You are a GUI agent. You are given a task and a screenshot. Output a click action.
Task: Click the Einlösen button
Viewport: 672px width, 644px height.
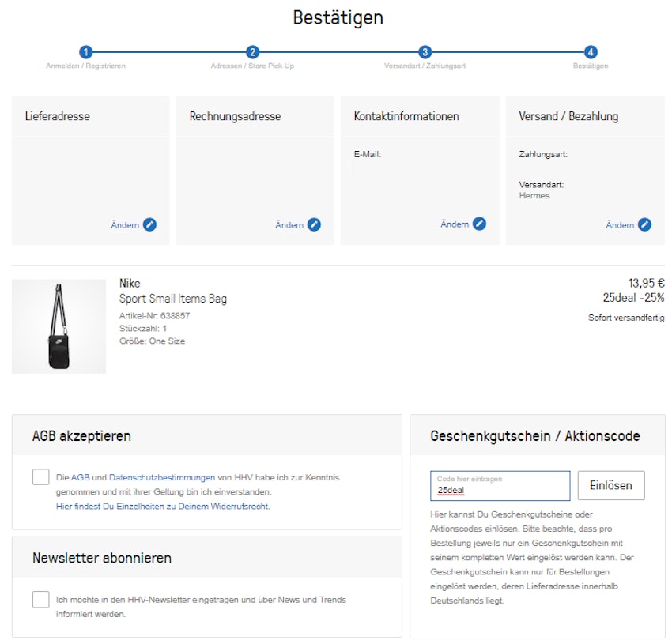point(611,485)
